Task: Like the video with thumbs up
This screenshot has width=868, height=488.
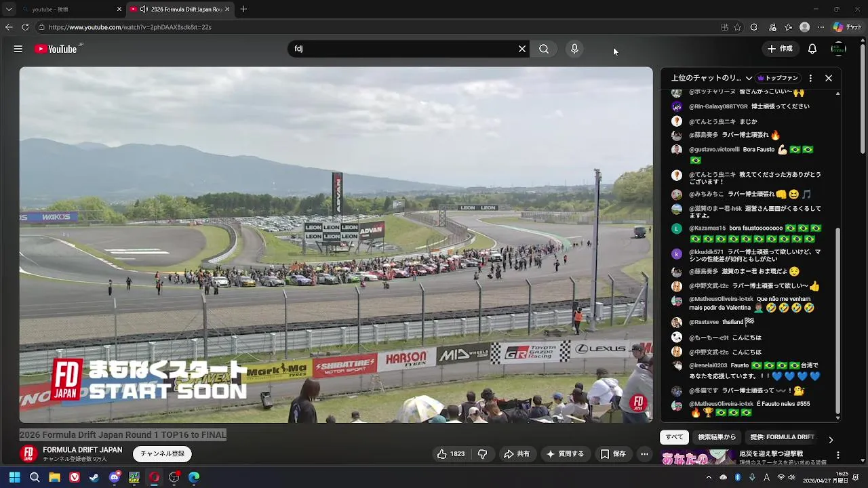Action: point(451,454)
